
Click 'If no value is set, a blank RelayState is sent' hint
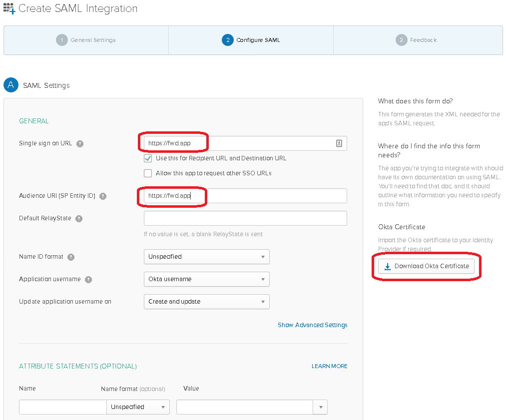click(x=203, y=234)
